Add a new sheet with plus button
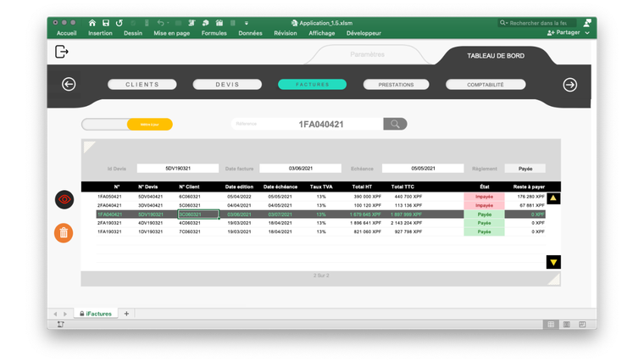644x362 pixels. 126,314
